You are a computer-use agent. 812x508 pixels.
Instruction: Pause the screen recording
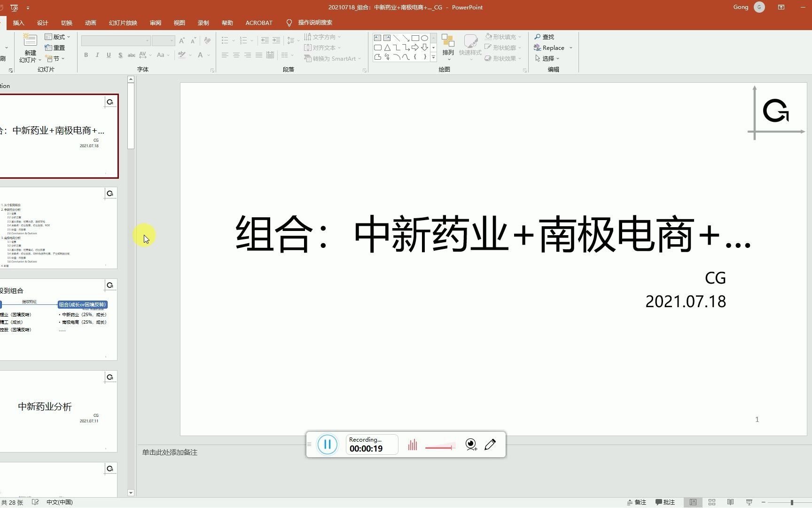[x=328, y=444]
